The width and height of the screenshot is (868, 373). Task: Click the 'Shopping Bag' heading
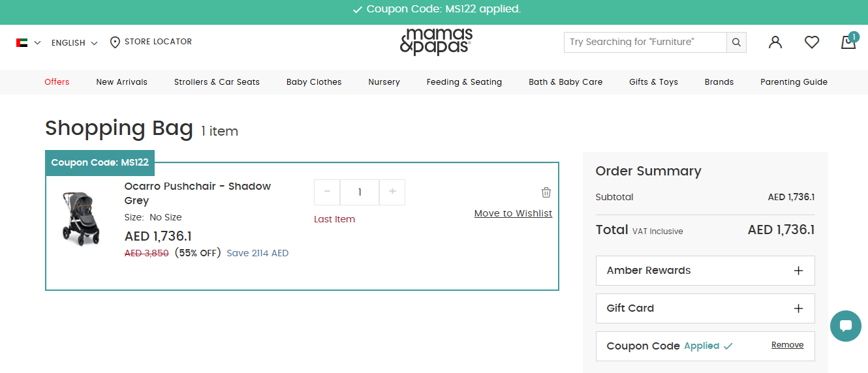pyautogui.click(x=119, y=128)
